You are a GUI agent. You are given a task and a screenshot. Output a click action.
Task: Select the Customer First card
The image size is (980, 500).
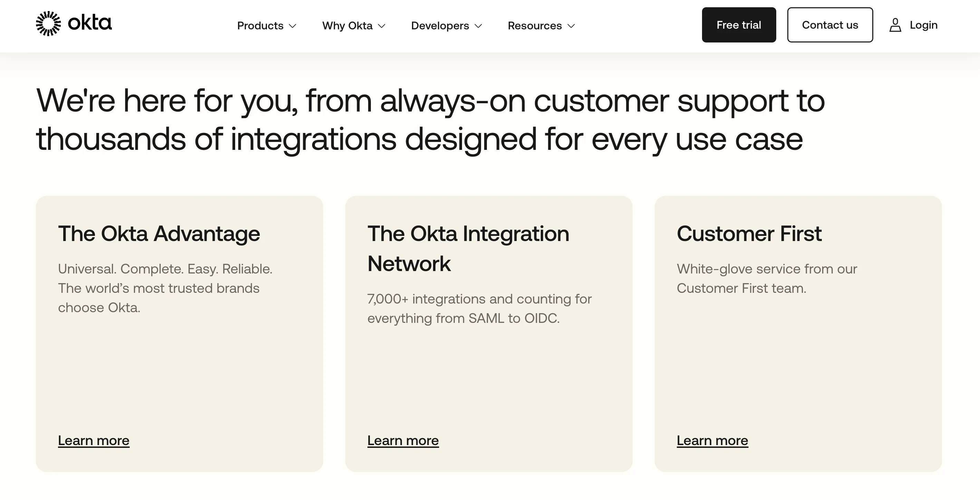(x=799, y=335)
